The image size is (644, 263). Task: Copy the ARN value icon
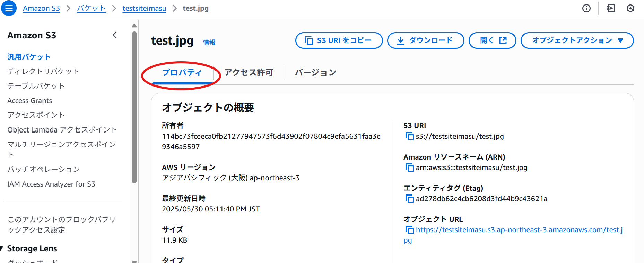pyautogui.click(x=409, y=167)
